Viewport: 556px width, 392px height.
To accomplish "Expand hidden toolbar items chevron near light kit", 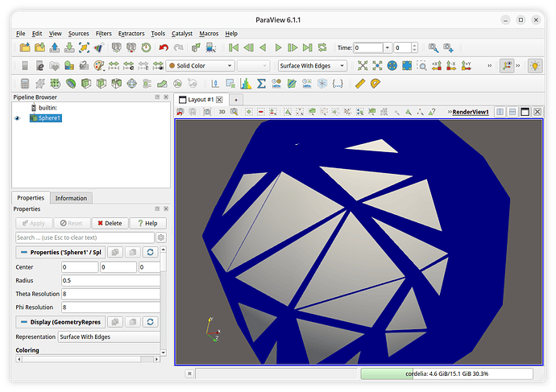I will pyautogui.click(x=518, y=65).
